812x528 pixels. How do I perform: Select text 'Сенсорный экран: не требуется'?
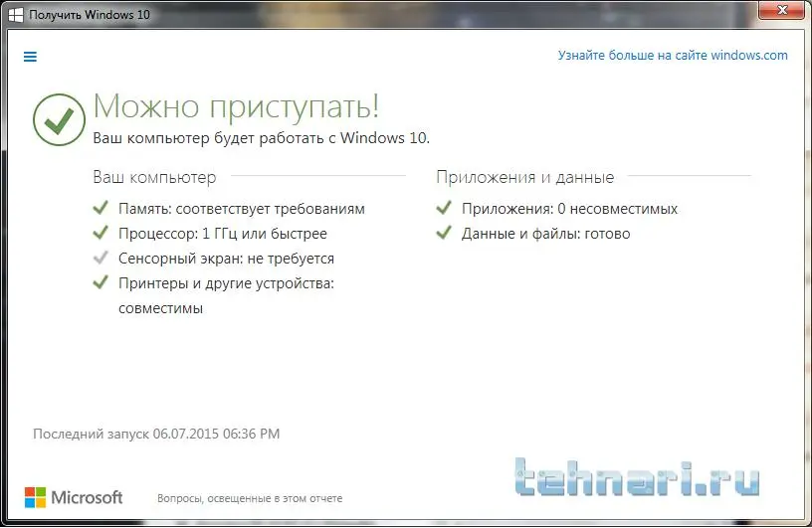click(x=226, y=259)
